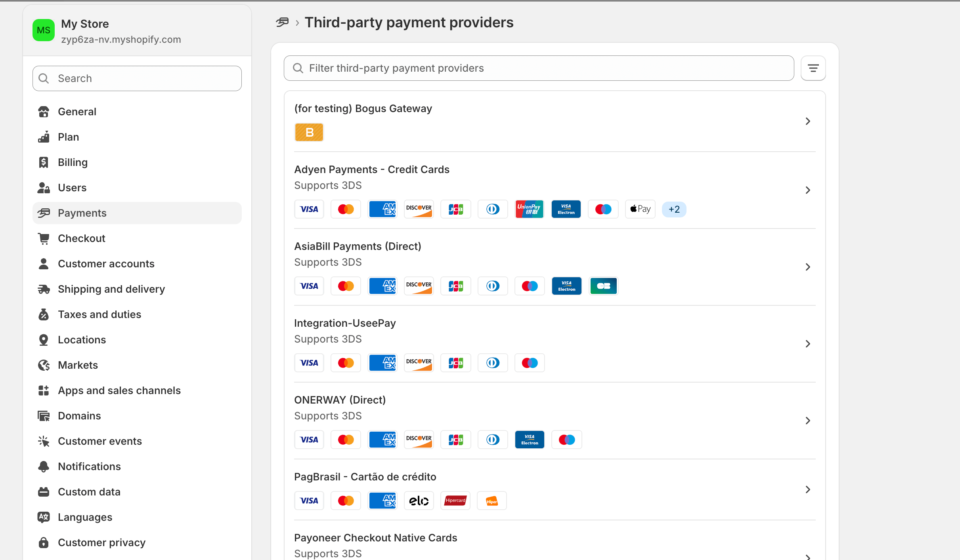Click the Markets globe icon in sidebar
960x560 pixels.
click(44, 365)
